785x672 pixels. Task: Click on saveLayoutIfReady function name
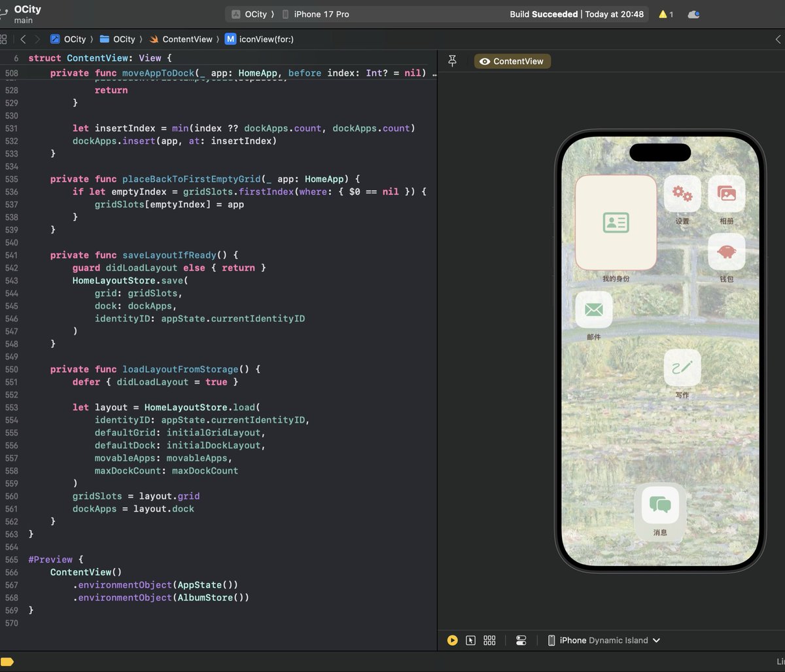click(169, 255)
